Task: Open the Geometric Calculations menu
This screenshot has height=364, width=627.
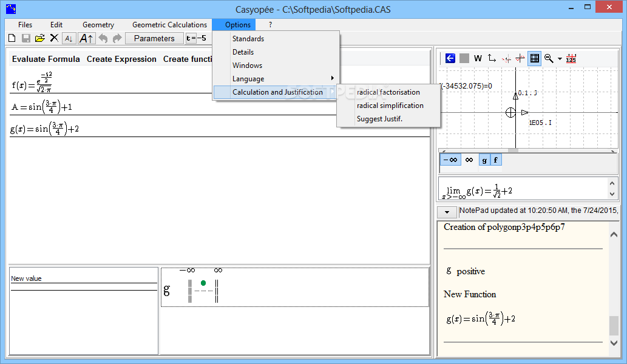Action: (169, 25)
